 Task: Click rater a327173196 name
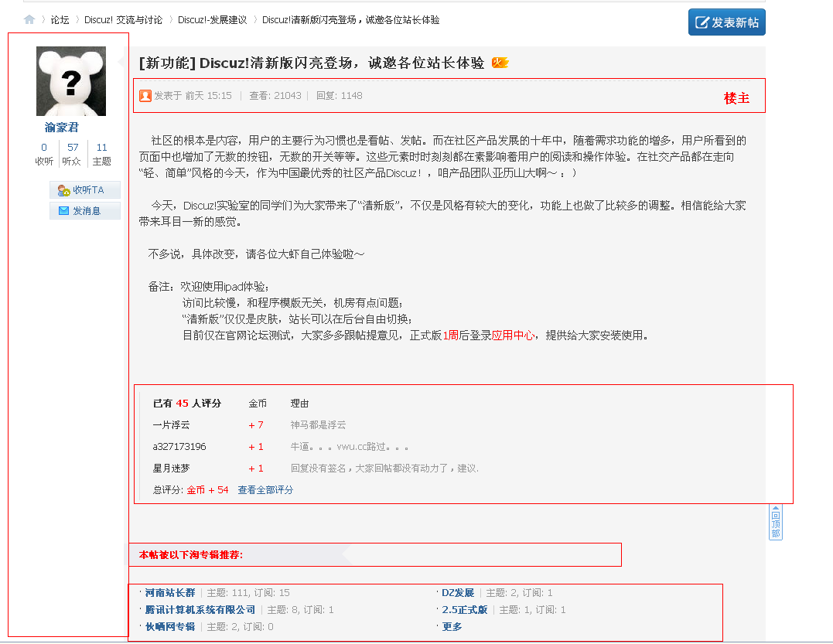pos(179,447)
